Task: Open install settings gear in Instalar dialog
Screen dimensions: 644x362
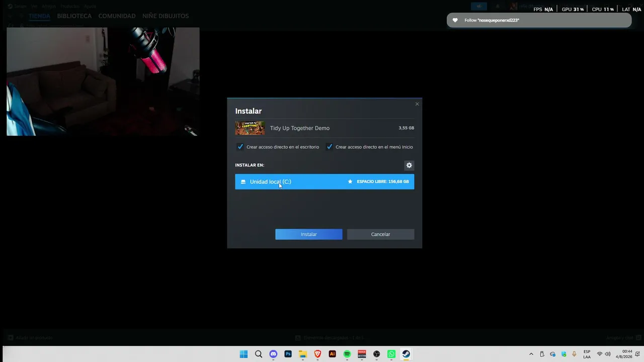Action: click(409, 165)
